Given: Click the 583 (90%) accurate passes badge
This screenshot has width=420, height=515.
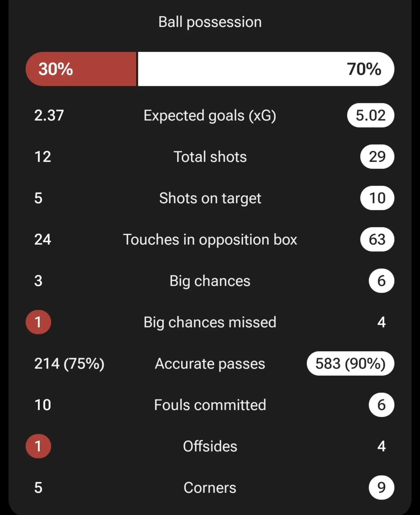Looking at the screenshot, I should [x=350, y=363].
